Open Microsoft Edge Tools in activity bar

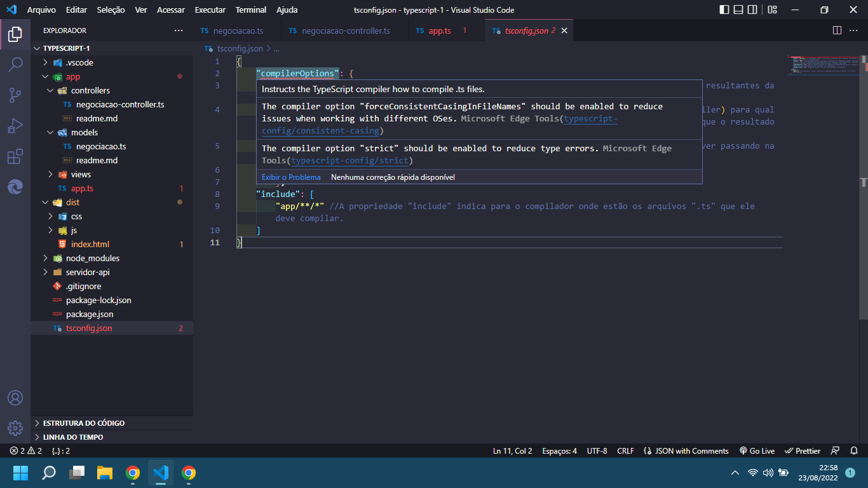(x=15, y=186)
